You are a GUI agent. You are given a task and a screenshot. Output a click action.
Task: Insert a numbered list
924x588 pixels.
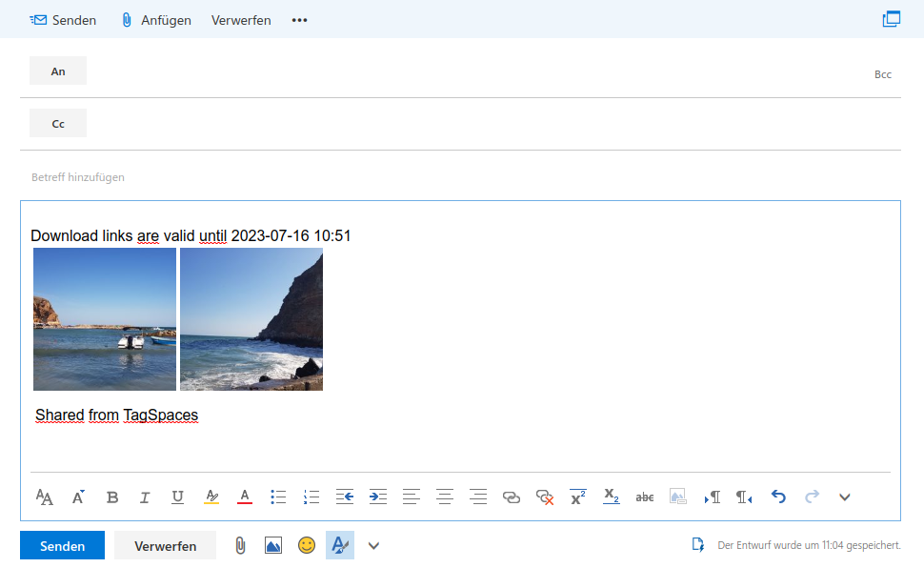pyautogui.click(x=311, y=497)
